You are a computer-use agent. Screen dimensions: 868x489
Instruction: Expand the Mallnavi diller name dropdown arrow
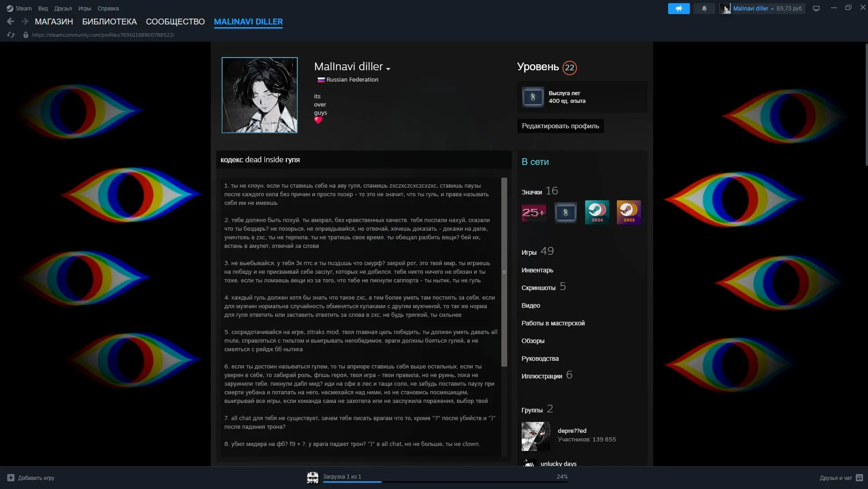pos(388,69)
